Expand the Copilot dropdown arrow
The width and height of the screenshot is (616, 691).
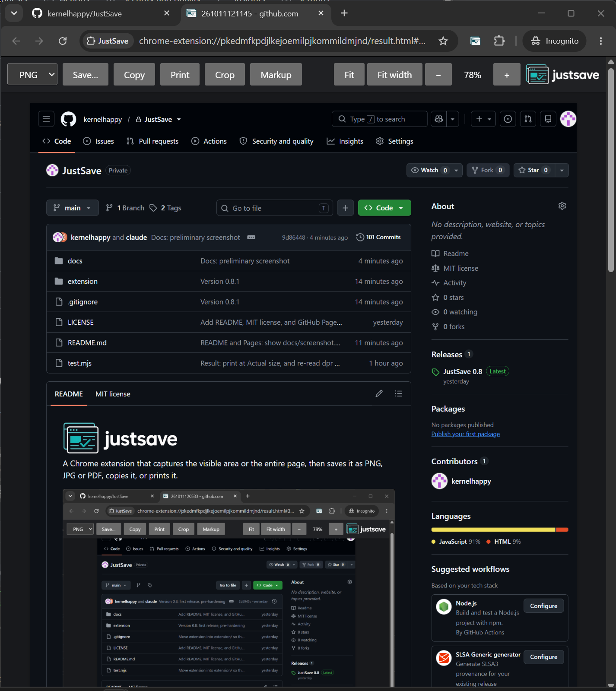[452, 119]
